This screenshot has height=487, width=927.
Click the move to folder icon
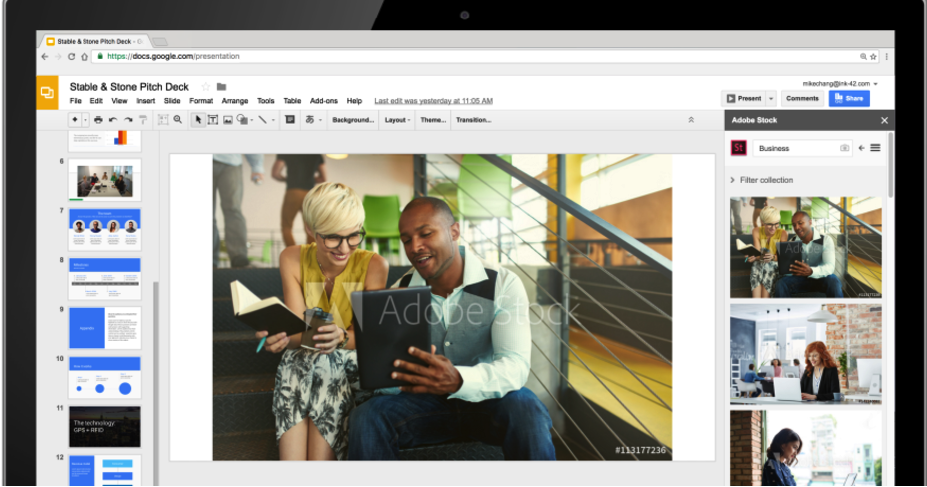[x=222, y=87]
